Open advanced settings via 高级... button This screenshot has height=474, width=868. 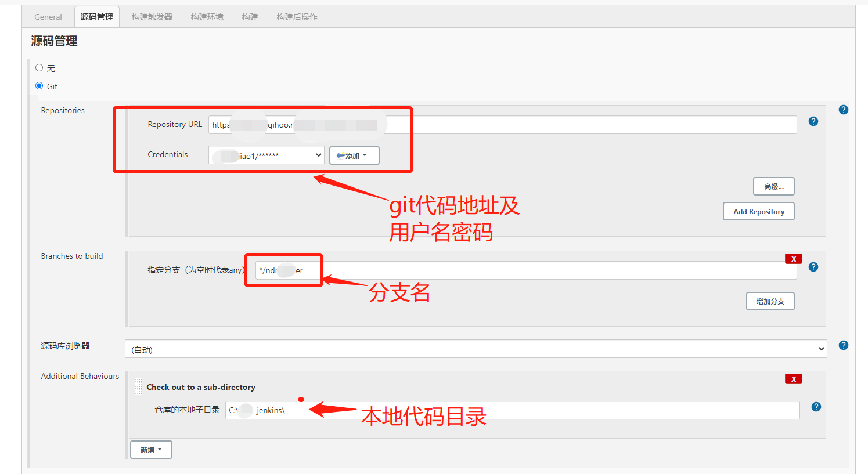tap(773, 186)
